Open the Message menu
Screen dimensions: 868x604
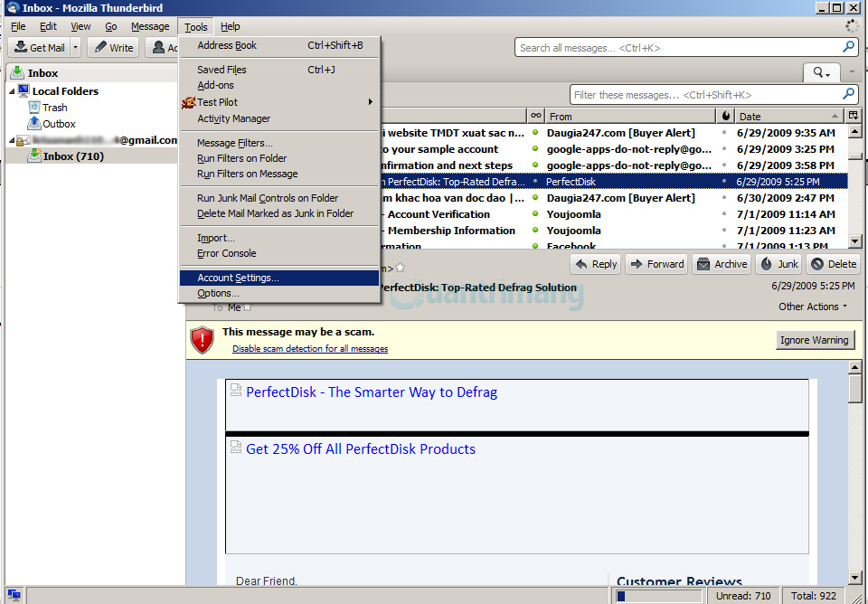pyautogui.click(x=150, y=26)
